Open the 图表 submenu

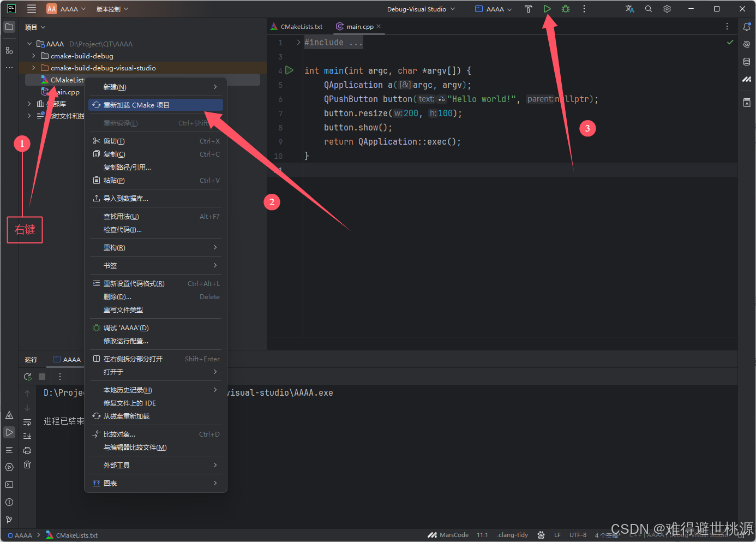(x=155, y=484)
